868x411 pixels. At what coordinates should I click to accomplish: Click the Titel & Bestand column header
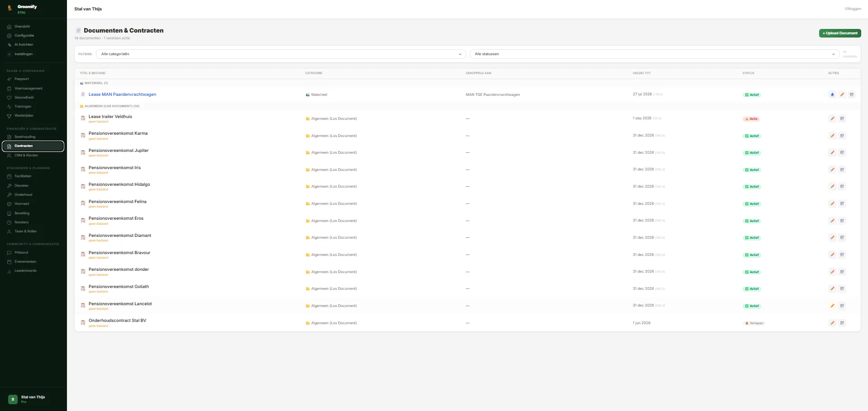[92, 73]
